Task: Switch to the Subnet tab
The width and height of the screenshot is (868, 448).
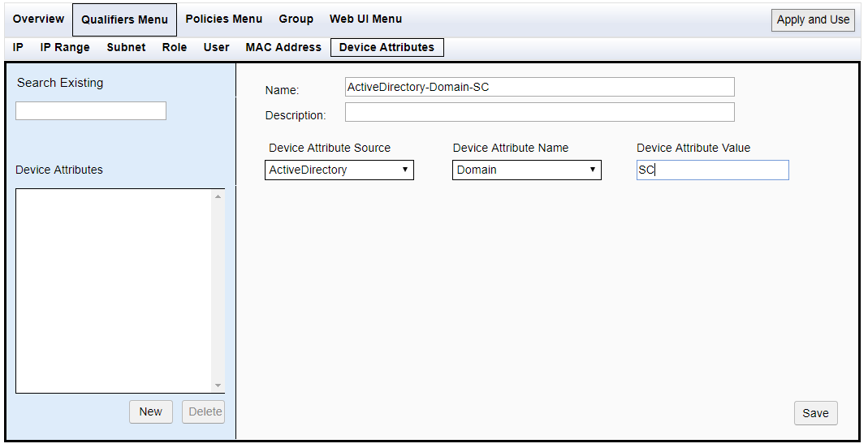Action: (126, 48)
